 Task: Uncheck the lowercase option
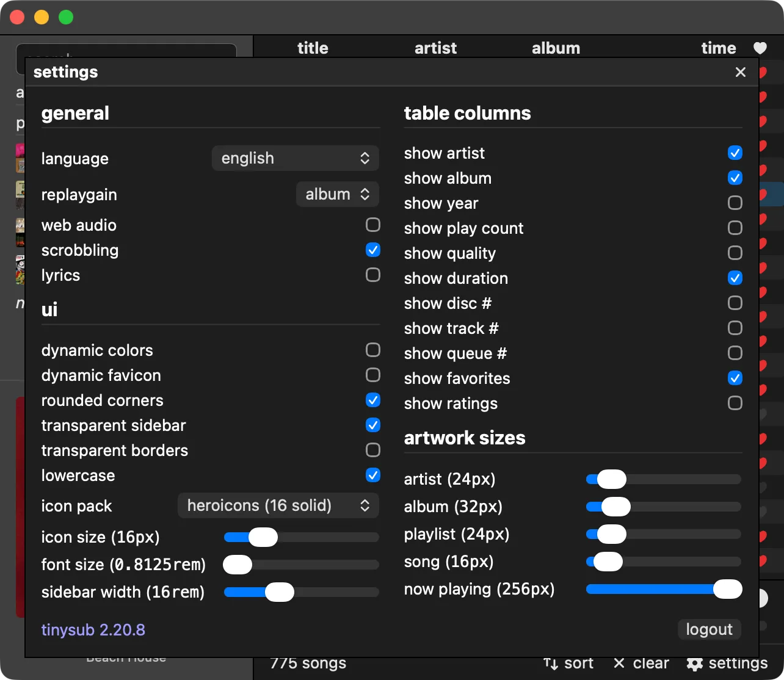373,475
